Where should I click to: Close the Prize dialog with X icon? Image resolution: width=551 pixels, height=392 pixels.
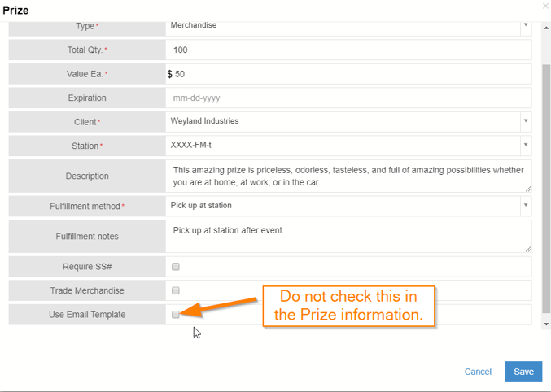tap(545, 6)
